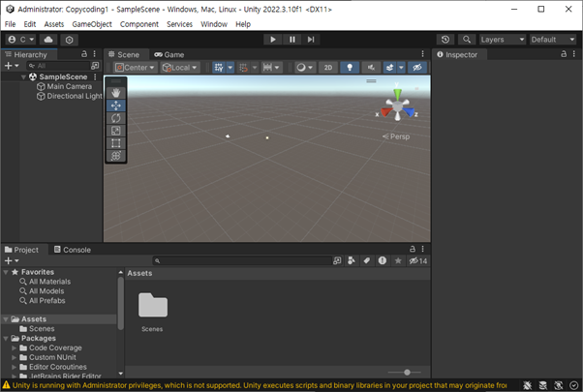Screen dimensions: 583x392
Task: Open the Hierarchy panel more options menu
Action: coord(95,54)
